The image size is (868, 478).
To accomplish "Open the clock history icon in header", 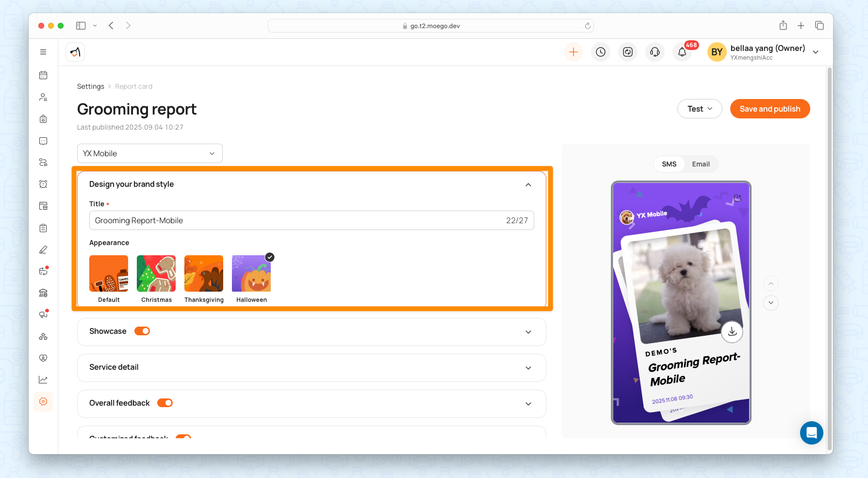I will 600,52.
